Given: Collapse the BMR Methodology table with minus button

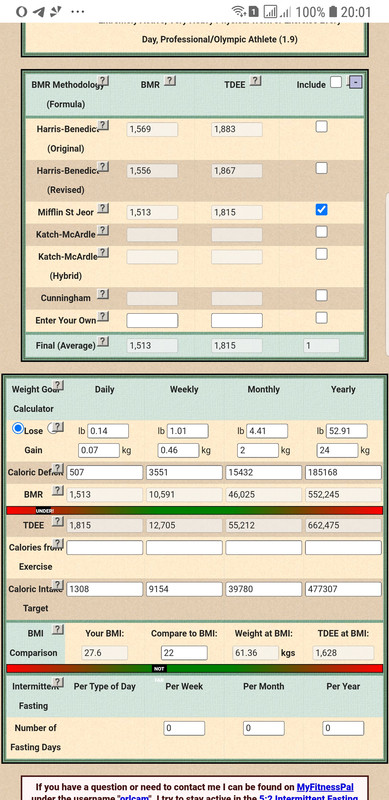Looking at the screenshot, I should coord(356,82).
